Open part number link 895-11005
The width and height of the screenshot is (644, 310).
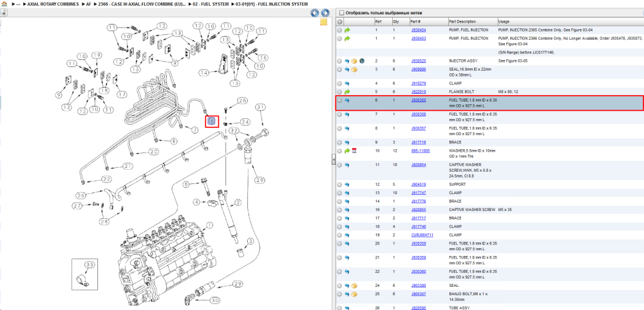click(421, 151)
